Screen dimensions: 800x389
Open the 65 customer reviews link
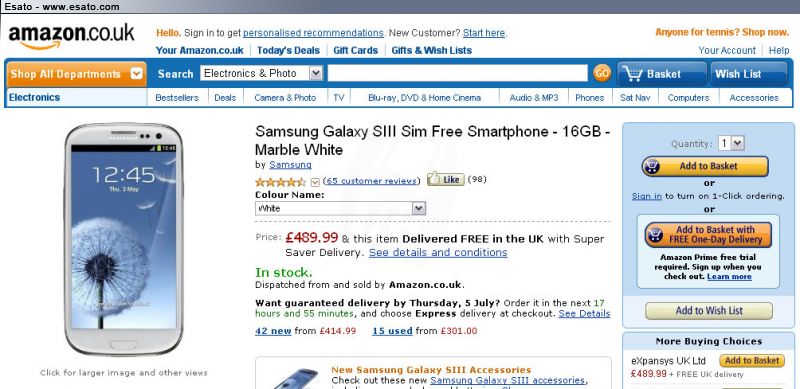(x=371, y=181)
